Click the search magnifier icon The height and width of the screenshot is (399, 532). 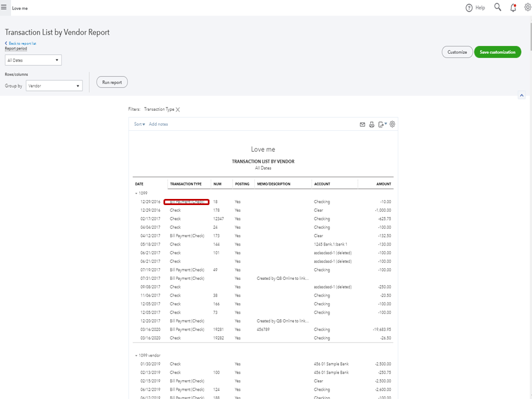498,7
